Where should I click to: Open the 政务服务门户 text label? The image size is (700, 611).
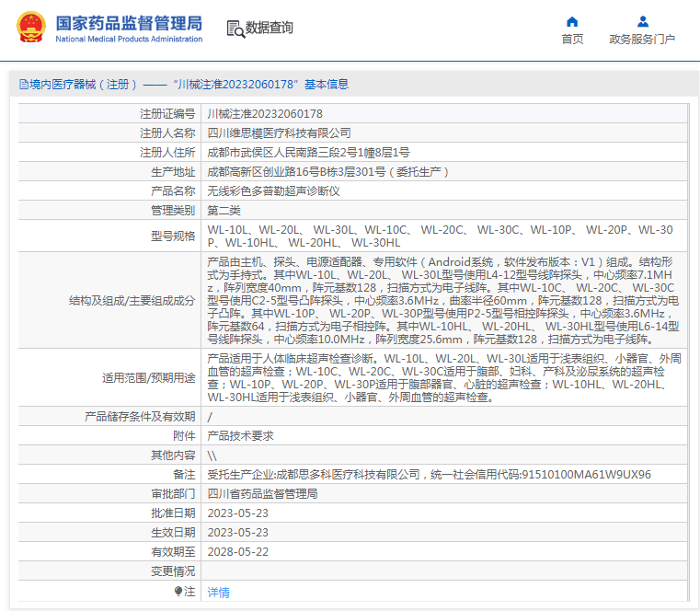[642, 39]
